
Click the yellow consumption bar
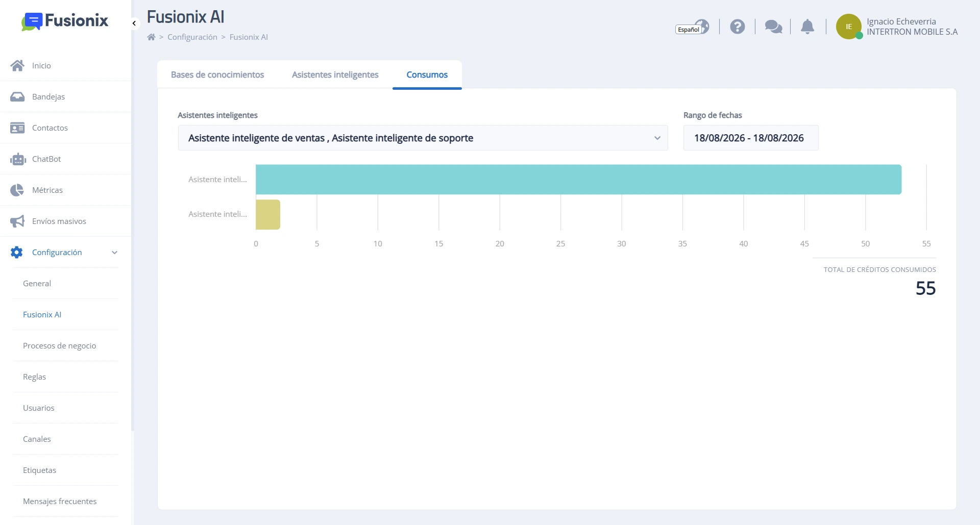pos(268,214)
